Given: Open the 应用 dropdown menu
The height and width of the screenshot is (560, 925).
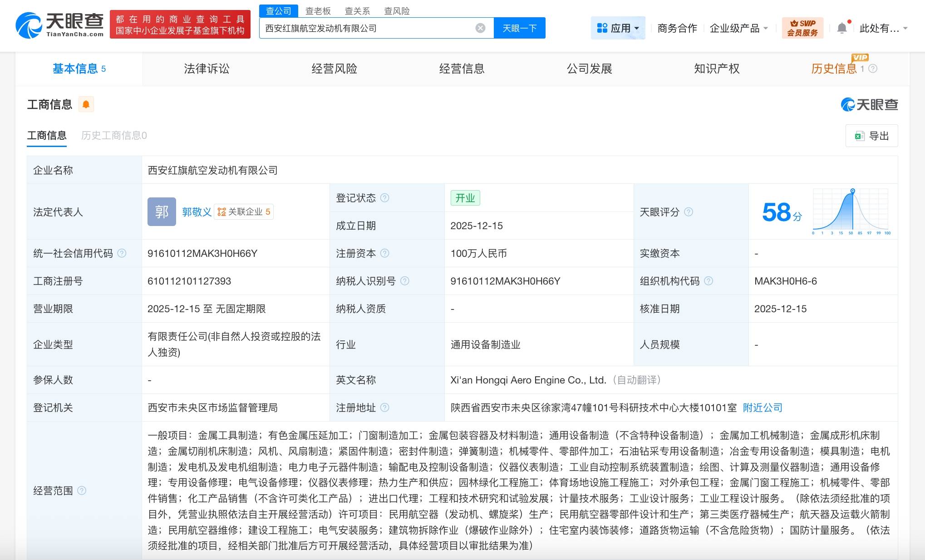Looking at the screenshot, I should (618, 28).
